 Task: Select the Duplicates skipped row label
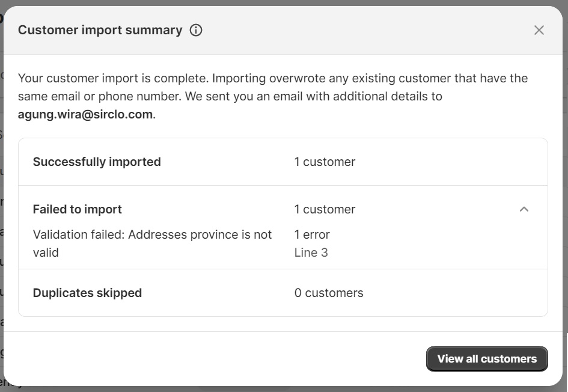[x=87, y=293]
